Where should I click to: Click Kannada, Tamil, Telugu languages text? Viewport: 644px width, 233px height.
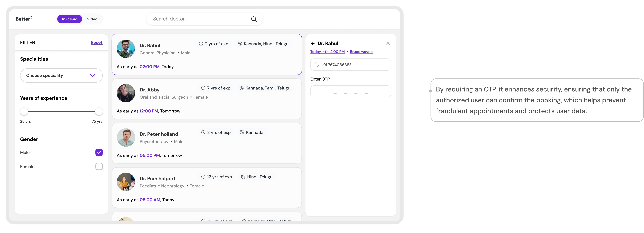pos(268,88)
